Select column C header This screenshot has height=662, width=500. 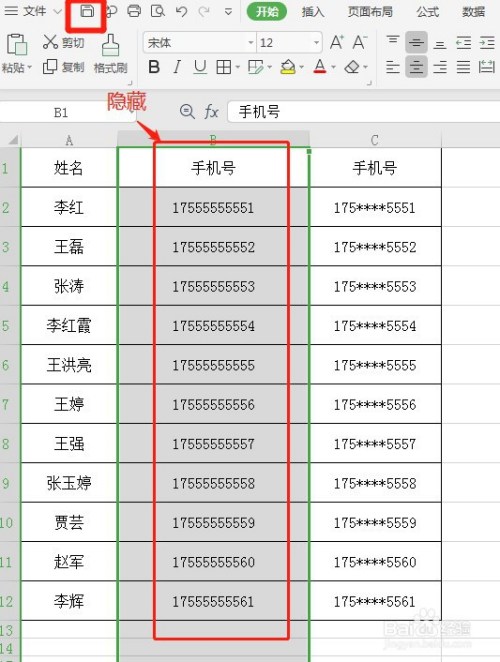[x=375, y=140]
